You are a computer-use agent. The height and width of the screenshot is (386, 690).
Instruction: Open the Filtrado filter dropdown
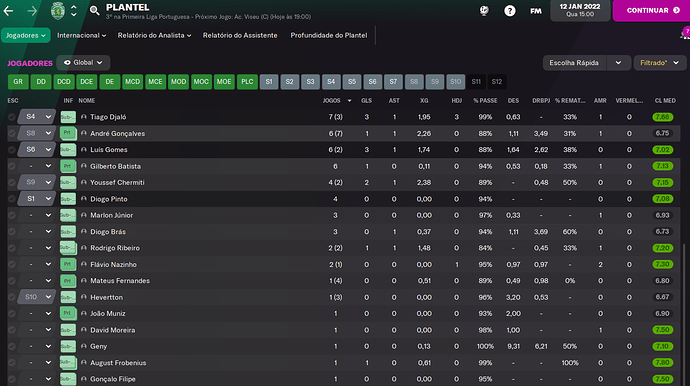tap(659, 63)
